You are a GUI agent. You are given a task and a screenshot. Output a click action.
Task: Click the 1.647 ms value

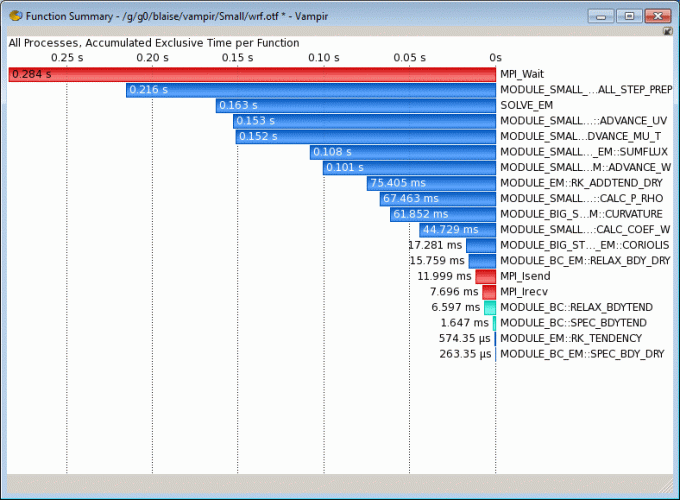pos(464,324)
